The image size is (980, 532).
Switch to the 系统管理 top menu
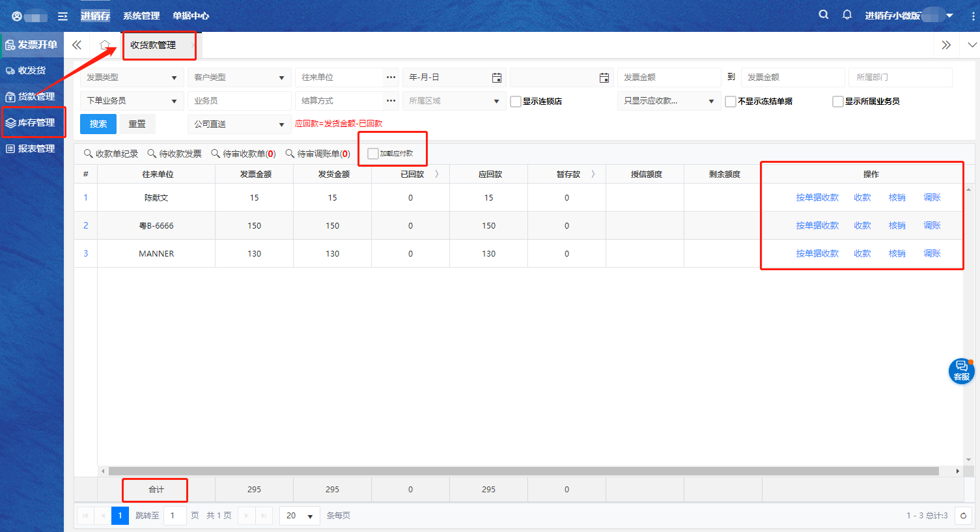point(141,16)
